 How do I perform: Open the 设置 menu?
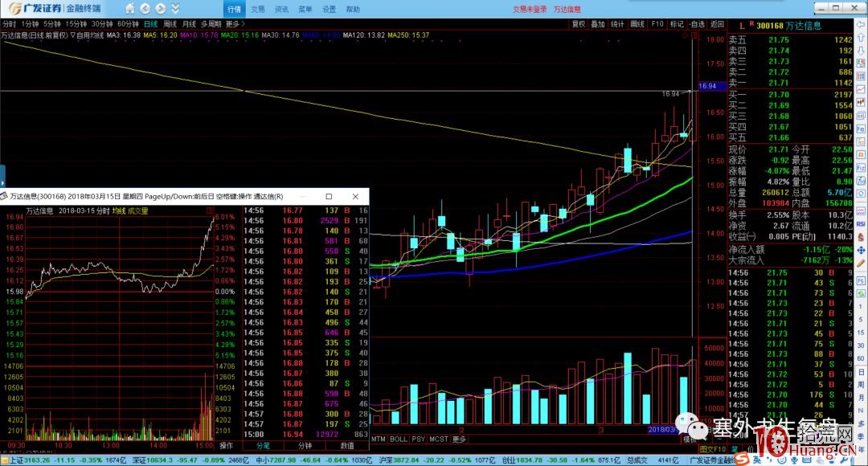pos(330,10)
